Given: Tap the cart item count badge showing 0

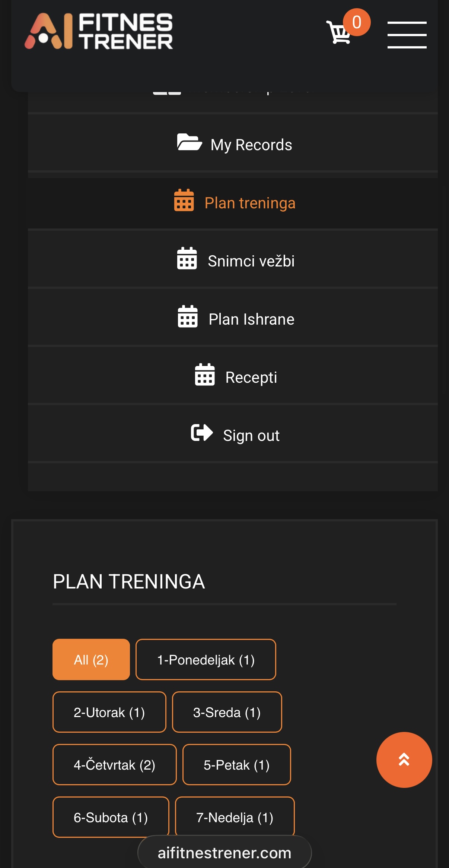Looking at the screenshot, I should tap(356, 22).
